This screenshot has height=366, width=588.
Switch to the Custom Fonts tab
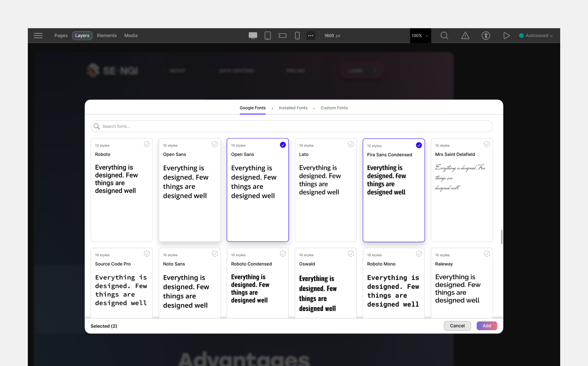[x=334, y=108]
